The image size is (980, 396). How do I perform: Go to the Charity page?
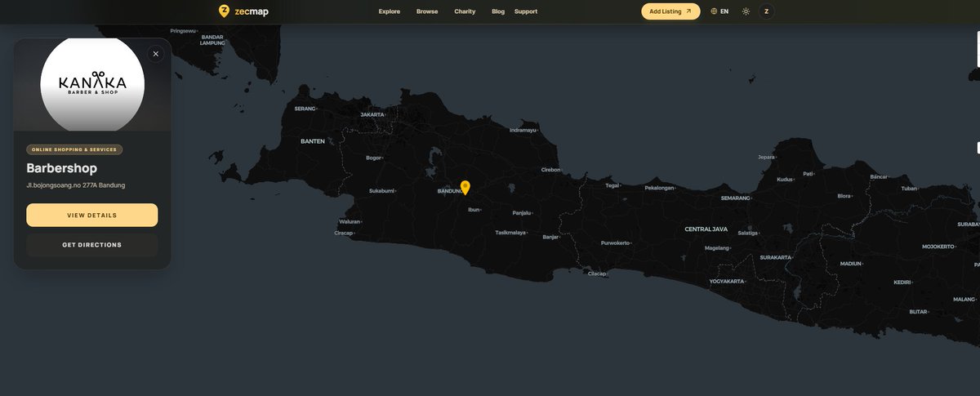pos(465,11)
